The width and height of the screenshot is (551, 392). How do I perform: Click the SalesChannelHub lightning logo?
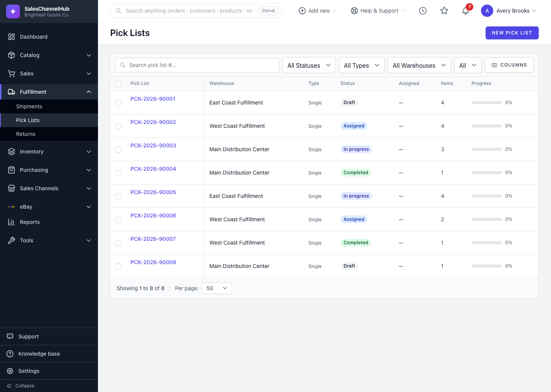(x=13, y=11)
